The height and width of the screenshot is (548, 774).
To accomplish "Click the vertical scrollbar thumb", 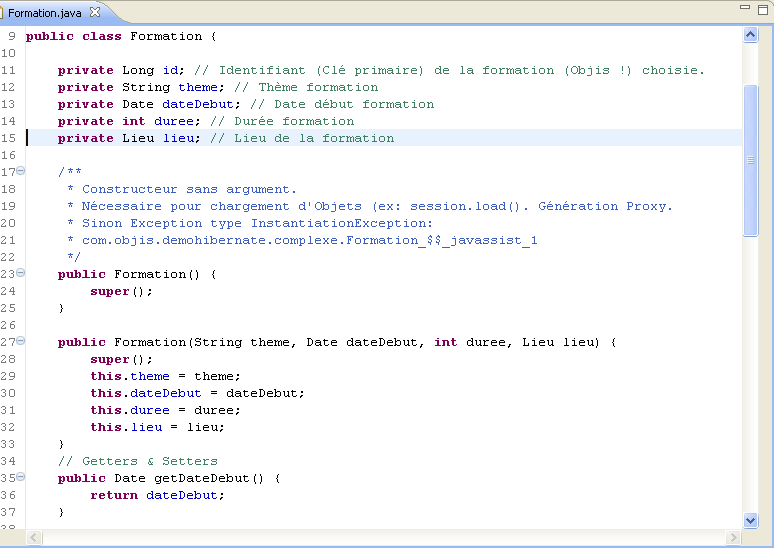I will tap(750, 160).
